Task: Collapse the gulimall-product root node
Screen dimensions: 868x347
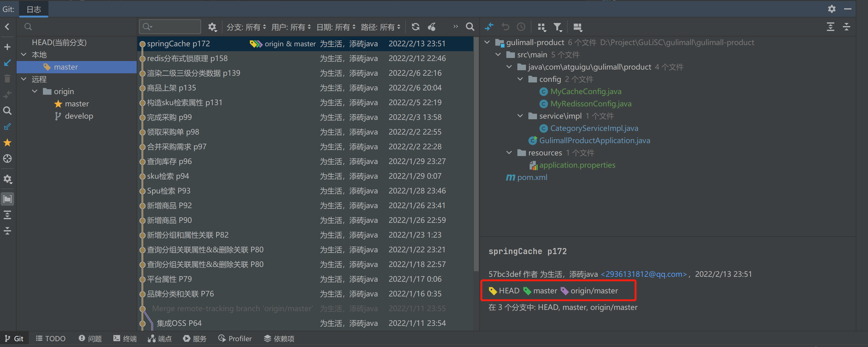Action: (487, 42)
